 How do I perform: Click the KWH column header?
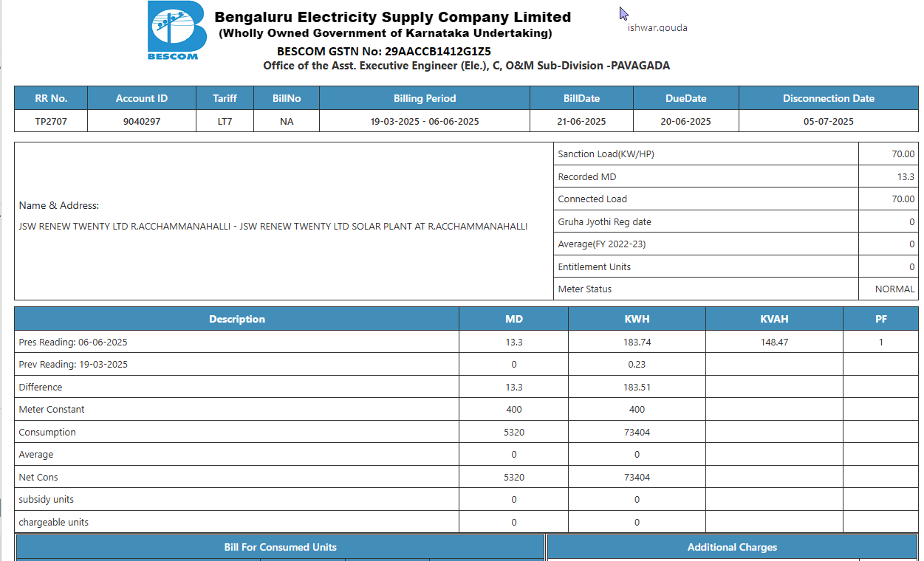(x=637, y=319)
